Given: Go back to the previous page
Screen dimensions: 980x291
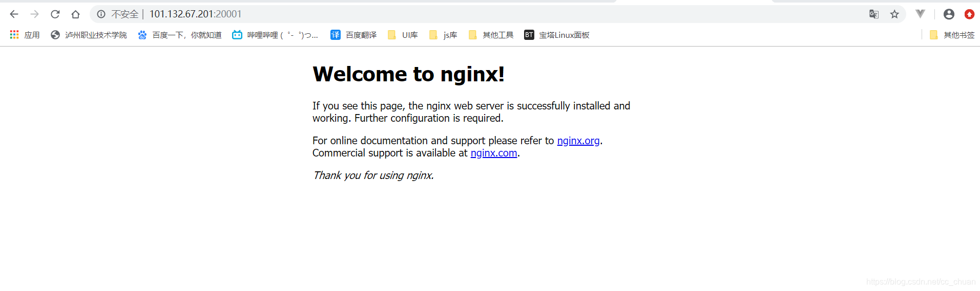Looking at the screenshot, I should point(14,14).
